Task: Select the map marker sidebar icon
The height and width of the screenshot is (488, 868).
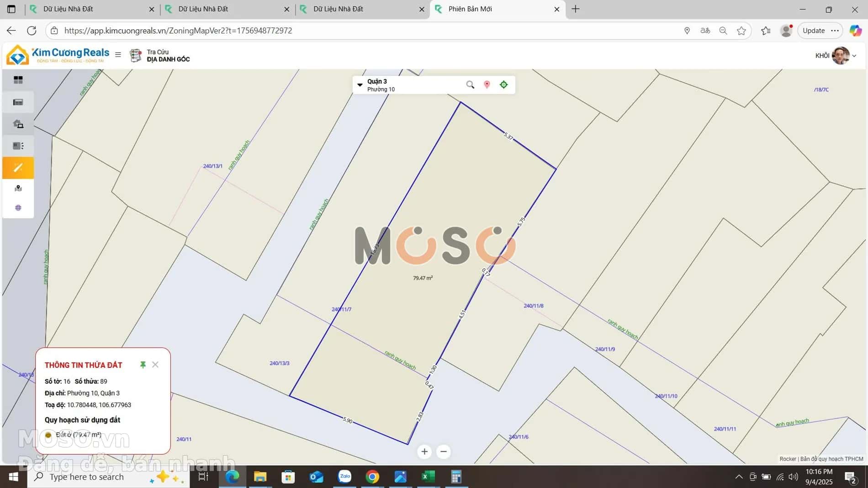Action: 18,188
